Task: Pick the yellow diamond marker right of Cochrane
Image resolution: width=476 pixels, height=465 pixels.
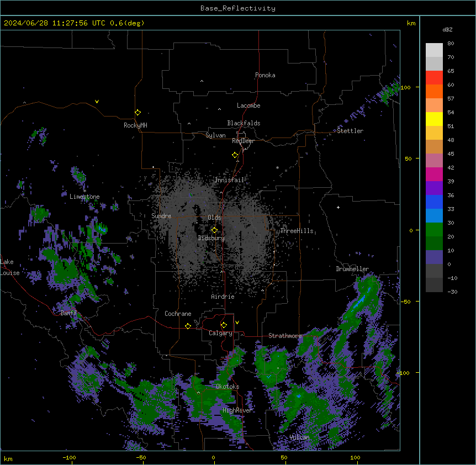Action: tap(188, 326)
